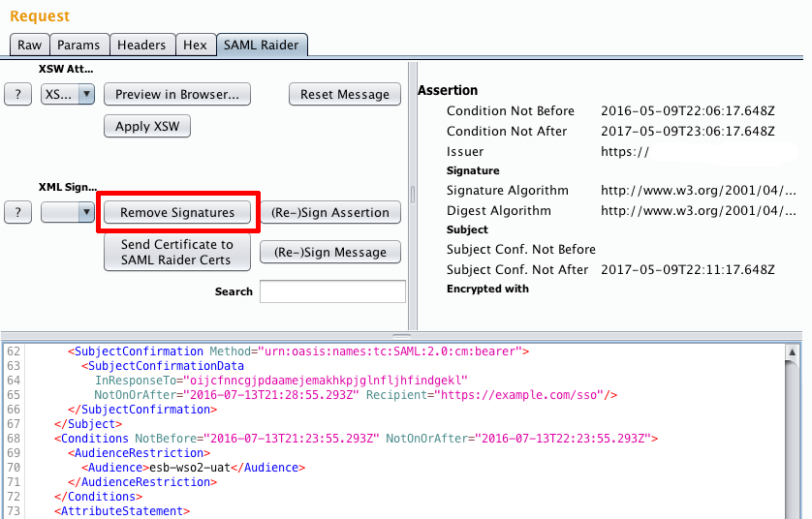The width and height of the screenshot is (812, 519).
Task: Click Audience value esb-wso2-uat
Action: click(190, 468)
